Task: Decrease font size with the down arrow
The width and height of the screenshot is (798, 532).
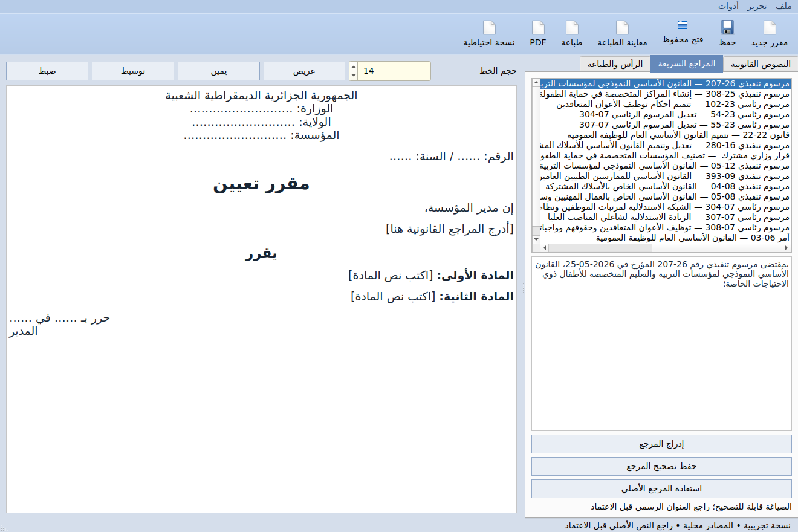Action: [354, 76]
